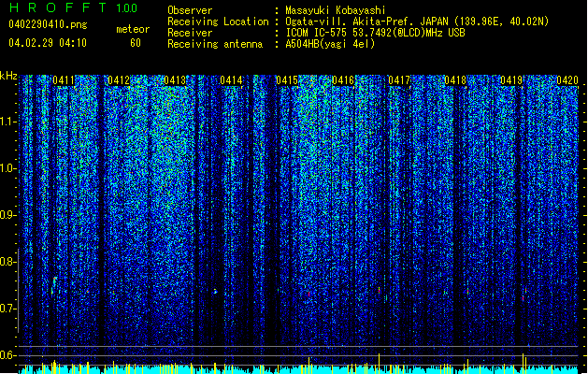Screen dimensions: 588x374
Task: Click the HROFFT title text
Action: point(58,7)
